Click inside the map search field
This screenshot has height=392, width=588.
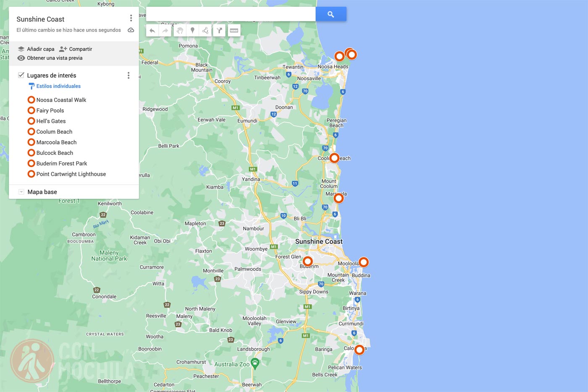[x=231, y=13]
